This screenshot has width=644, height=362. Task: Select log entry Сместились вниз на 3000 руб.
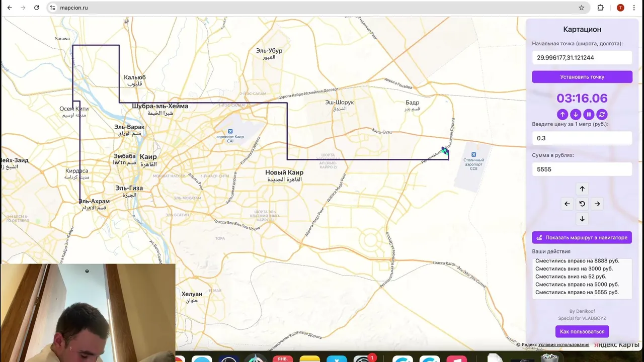point(574,268)
